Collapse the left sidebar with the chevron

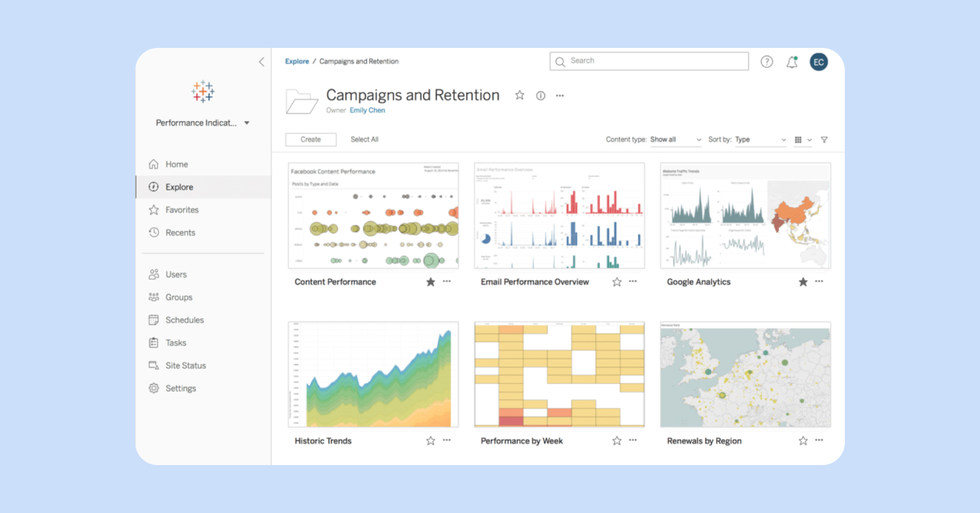point(261,62)
